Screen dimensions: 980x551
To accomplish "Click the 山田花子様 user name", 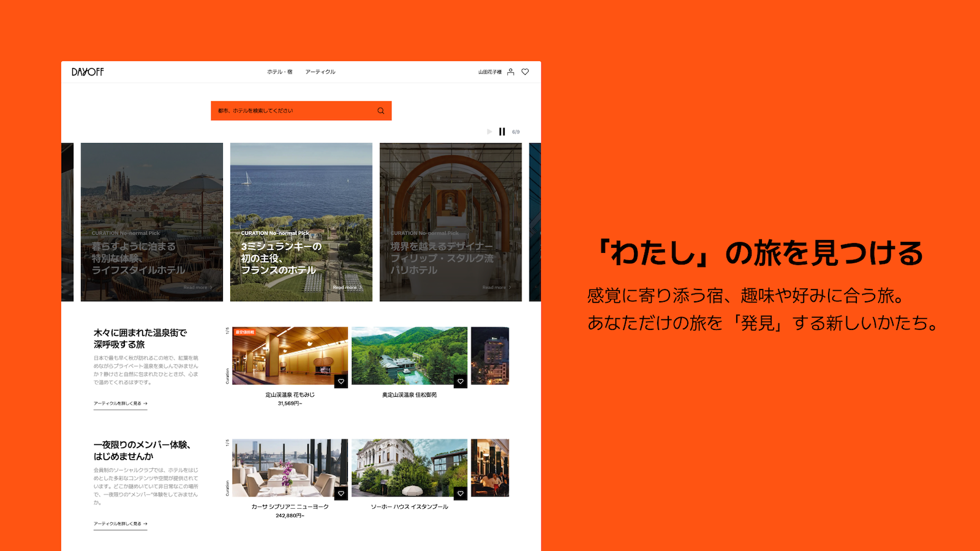I will (x=490, y=72).
